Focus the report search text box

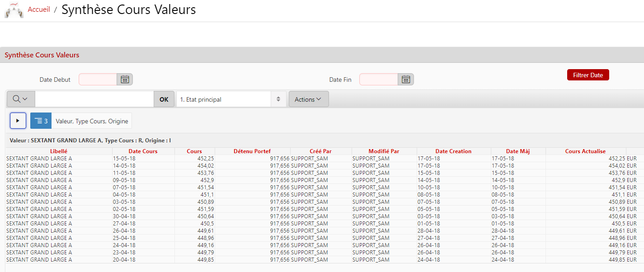(x=94, y=99)
